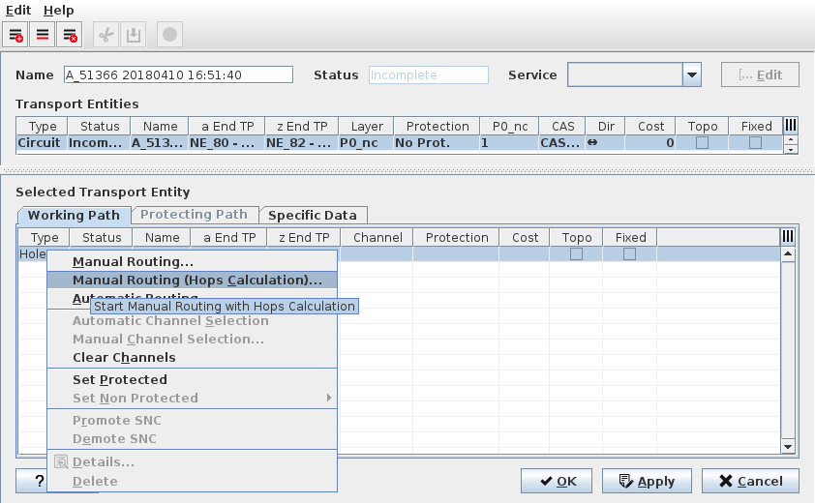Click the Name input field
This screenshot has width=815, height=504.
pyautogui.click(x=177, y=75)
